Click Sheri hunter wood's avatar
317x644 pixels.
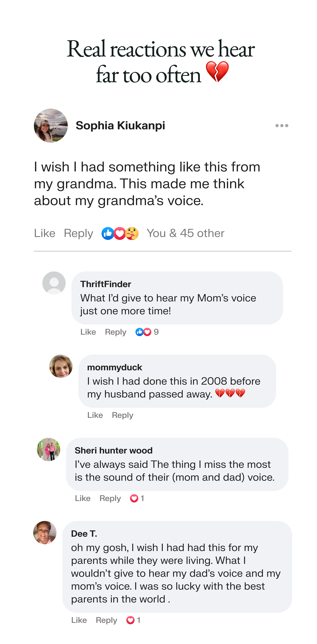(49, 449)
